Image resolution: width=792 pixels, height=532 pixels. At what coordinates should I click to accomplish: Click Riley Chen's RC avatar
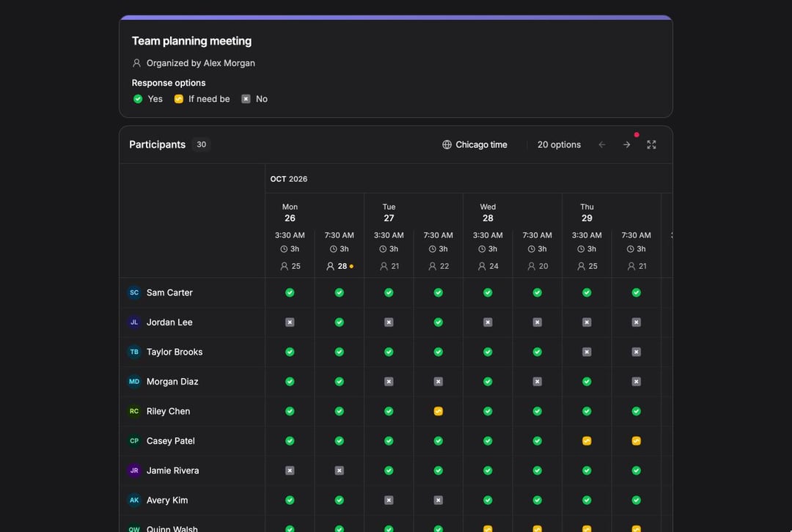pyautogui.click(x=134, y=411)
